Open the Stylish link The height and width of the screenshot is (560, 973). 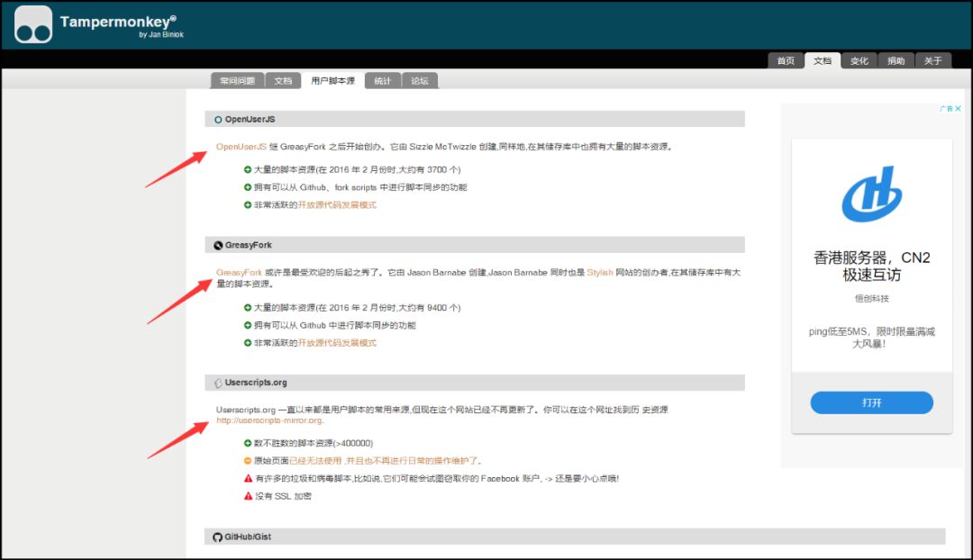[x=599, y=273]
